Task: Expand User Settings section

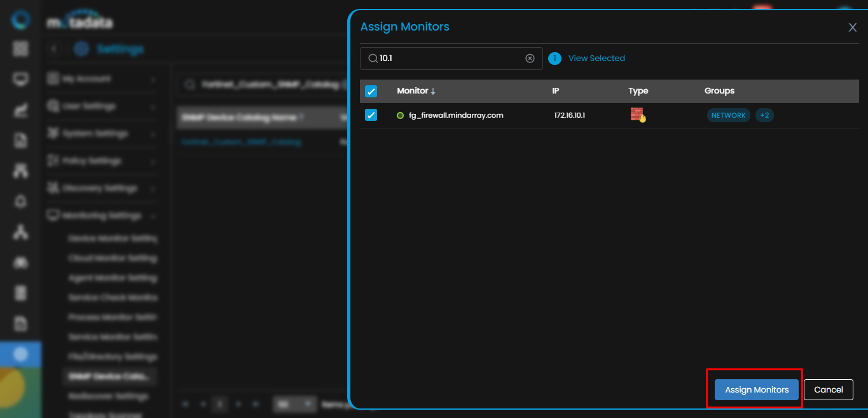Action: tap(101, 106)
